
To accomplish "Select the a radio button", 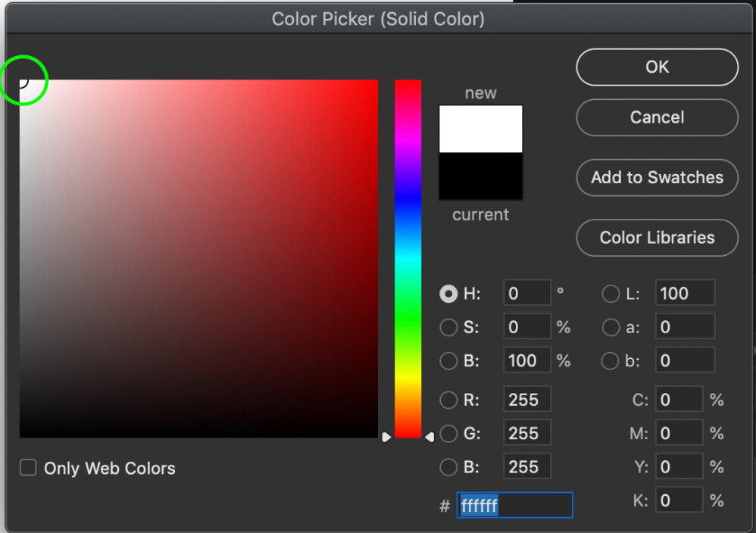I will point(611,327).
